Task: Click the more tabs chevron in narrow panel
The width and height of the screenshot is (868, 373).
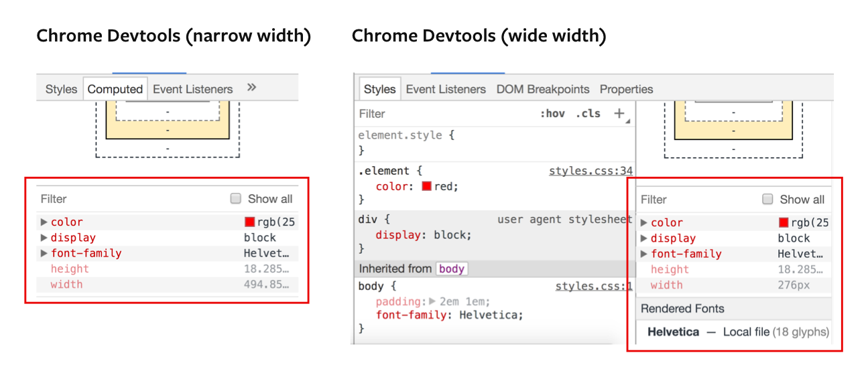Action: [251, 88]
